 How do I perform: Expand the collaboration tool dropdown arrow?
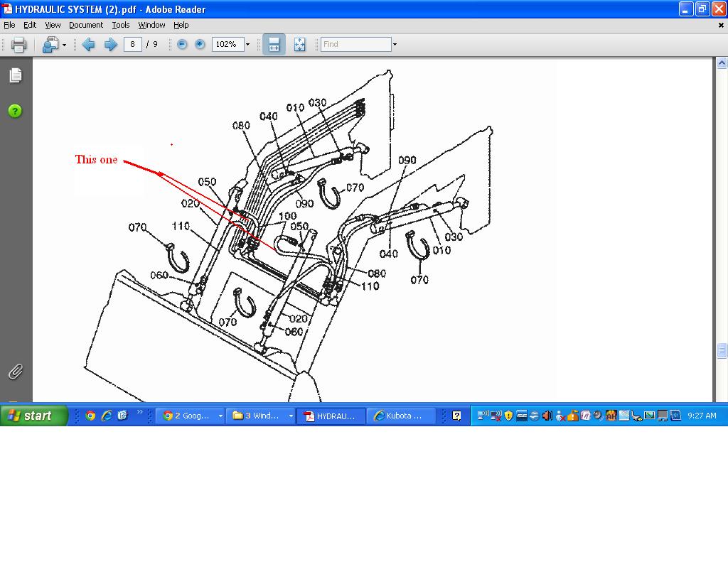click(x=64, y=45)
